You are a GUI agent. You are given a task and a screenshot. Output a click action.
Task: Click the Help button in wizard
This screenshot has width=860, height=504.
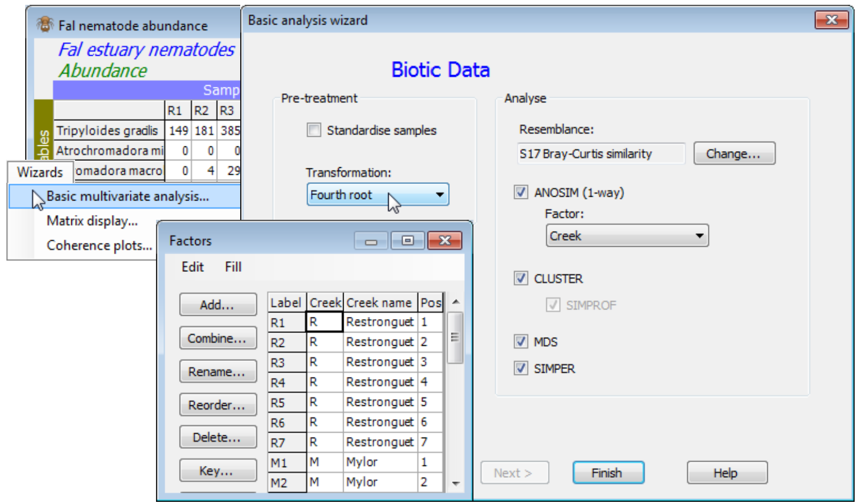(x=727, y=473)
